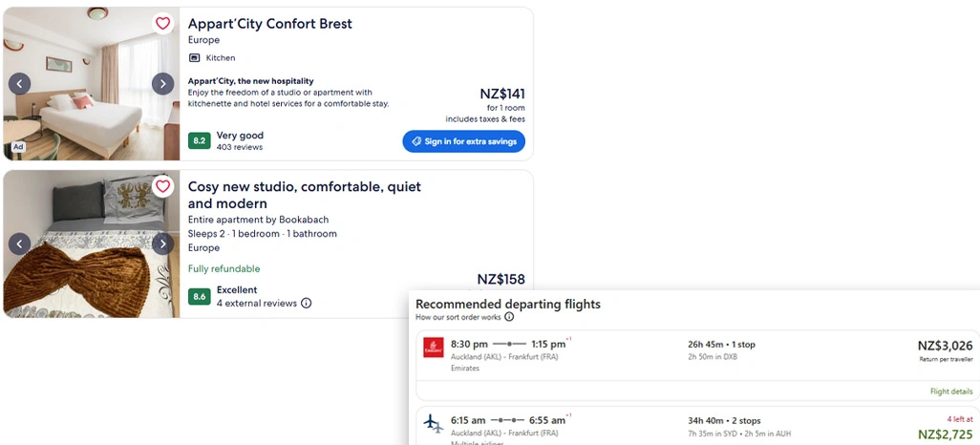Click Sign in for extra savings button
The height and width of the screenshot is (445, 980).
[463, 141]
